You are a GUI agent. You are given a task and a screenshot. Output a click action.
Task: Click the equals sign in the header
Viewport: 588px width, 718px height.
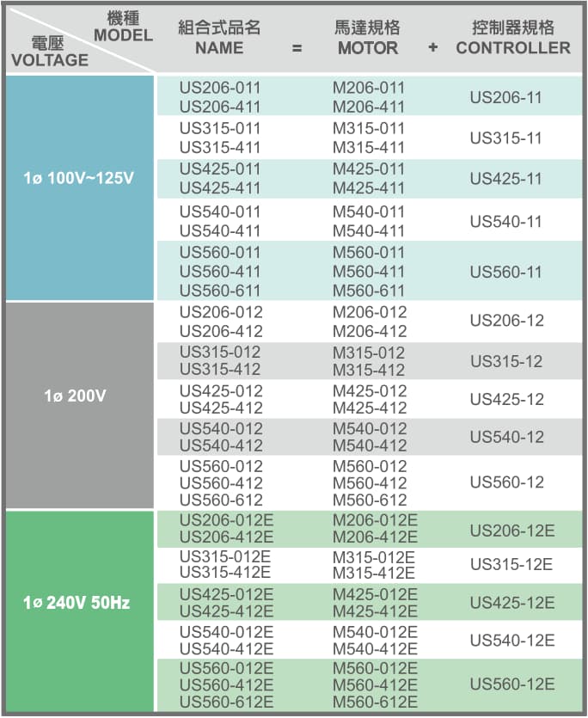click(297, 48)
